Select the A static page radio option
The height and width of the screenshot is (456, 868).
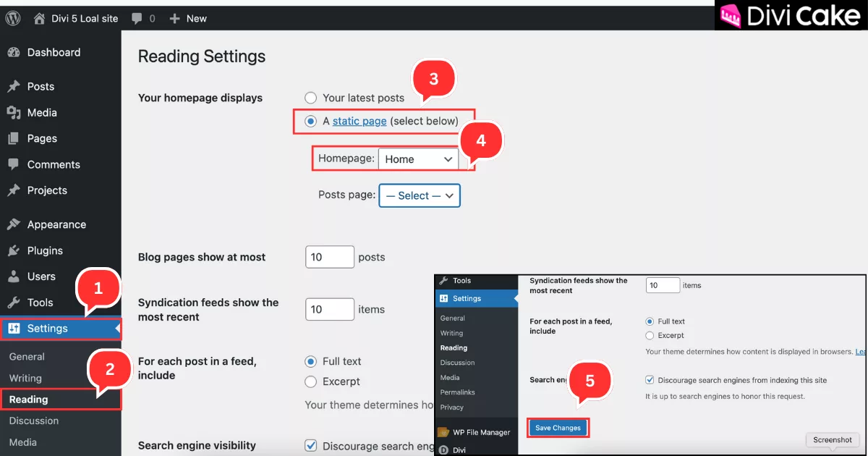[311, 122]
